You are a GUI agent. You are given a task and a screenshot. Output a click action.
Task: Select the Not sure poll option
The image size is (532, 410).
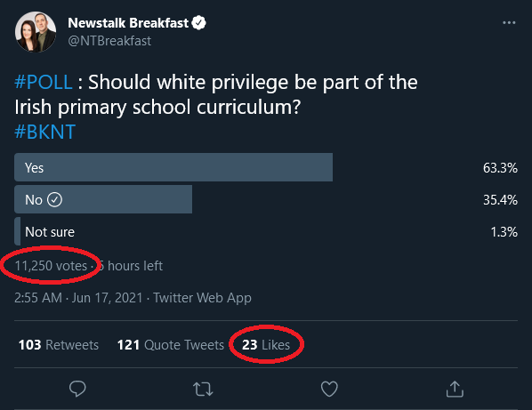50,232
